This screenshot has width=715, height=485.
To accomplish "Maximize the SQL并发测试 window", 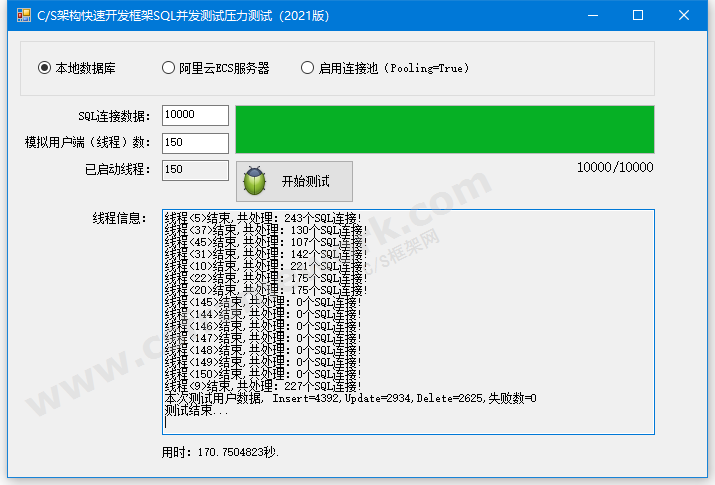I will click(638, 15).
